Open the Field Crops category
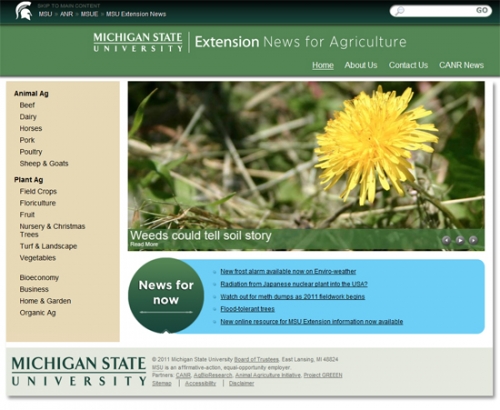The image size is (500, 410). click(38, 191)
